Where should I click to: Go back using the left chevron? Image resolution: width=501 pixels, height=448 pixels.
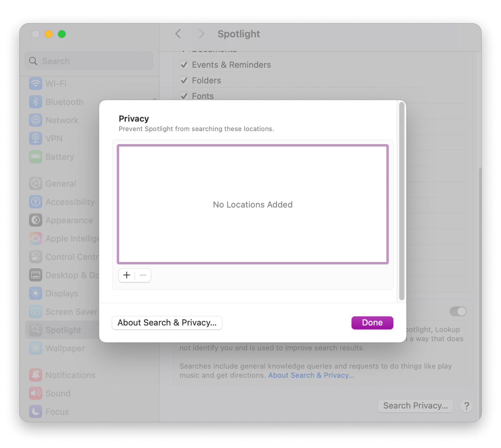click(x=178, y=34)
